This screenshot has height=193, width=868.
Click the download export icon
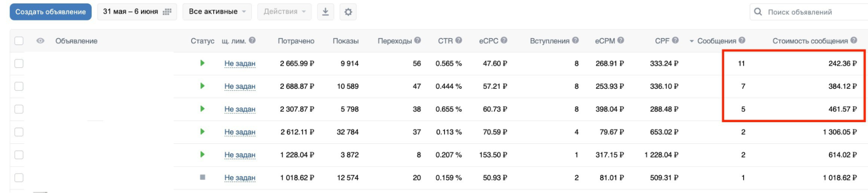coord(325,12)
